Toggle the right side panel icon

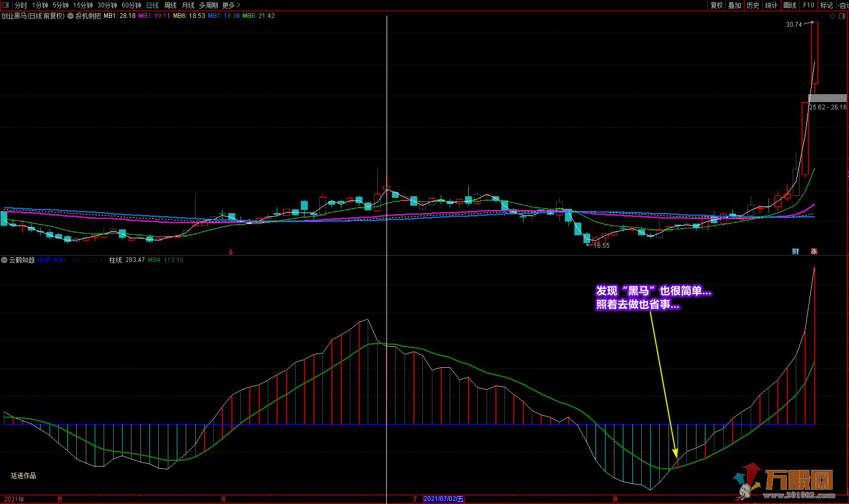842,16
